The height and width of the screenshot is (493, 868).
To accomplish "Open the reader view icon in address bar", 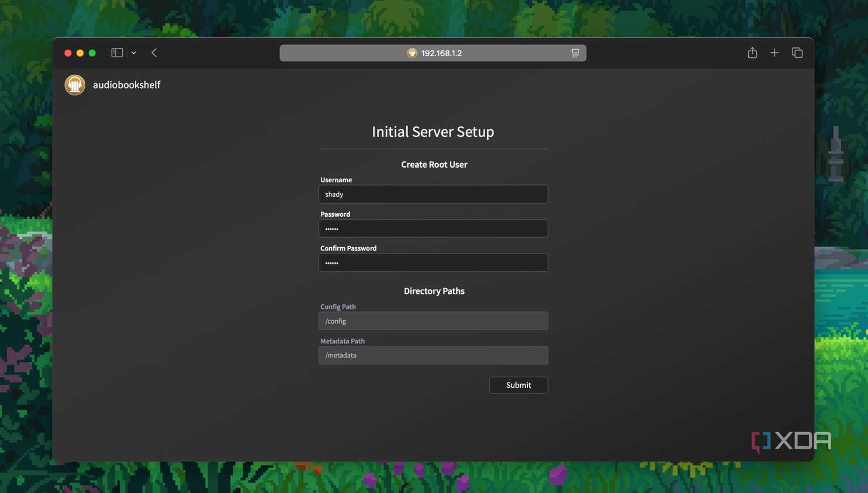I will 575,53.
